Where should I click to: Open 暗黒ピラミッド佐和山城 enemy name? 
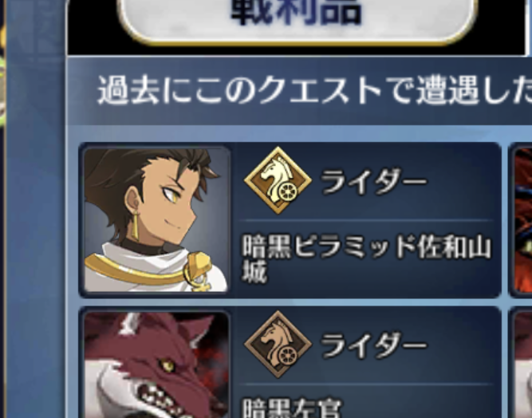tap(366, 258)
